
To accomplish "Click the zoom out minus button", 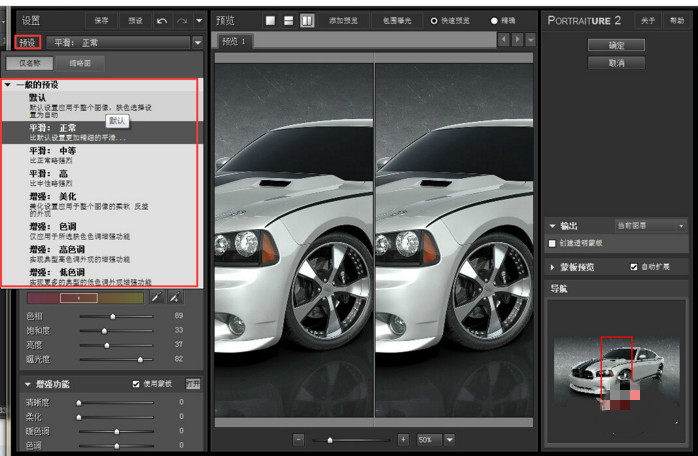I will 299,439.
